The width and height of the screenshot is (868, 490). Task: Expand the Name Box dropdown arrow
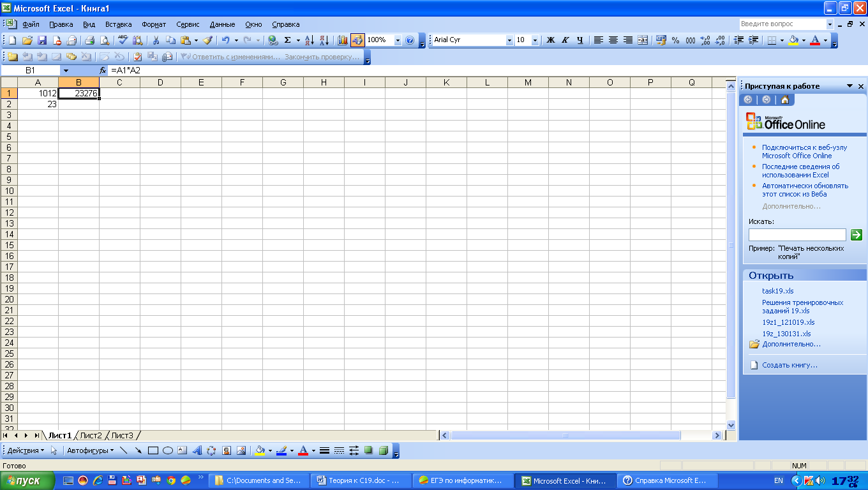(65, 70)
